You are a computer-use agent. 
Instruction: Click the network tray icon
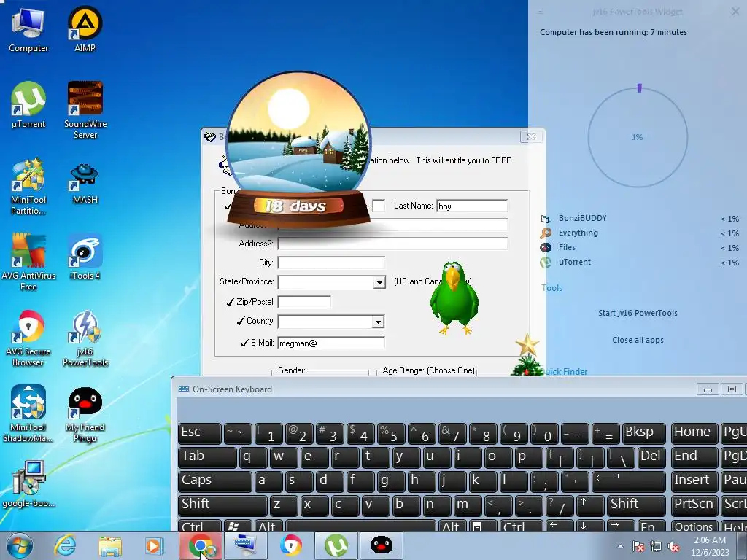click(x=656, y=546)
